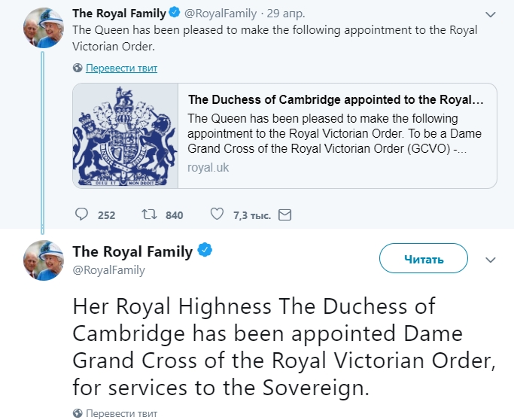The image size is (514, 420).
Task: Open the Duchess of Cambridge article headline
Action: click(336, 100)
